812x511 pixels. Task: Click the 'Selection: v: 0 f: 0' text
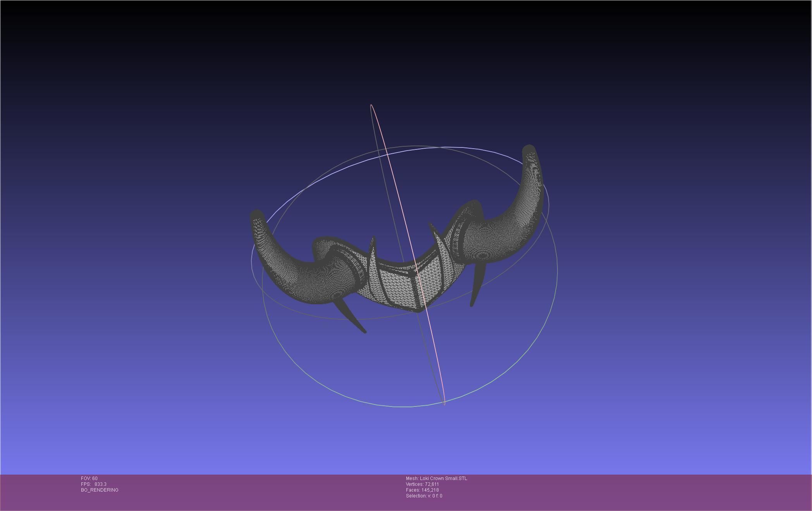(x=424, y=496)
